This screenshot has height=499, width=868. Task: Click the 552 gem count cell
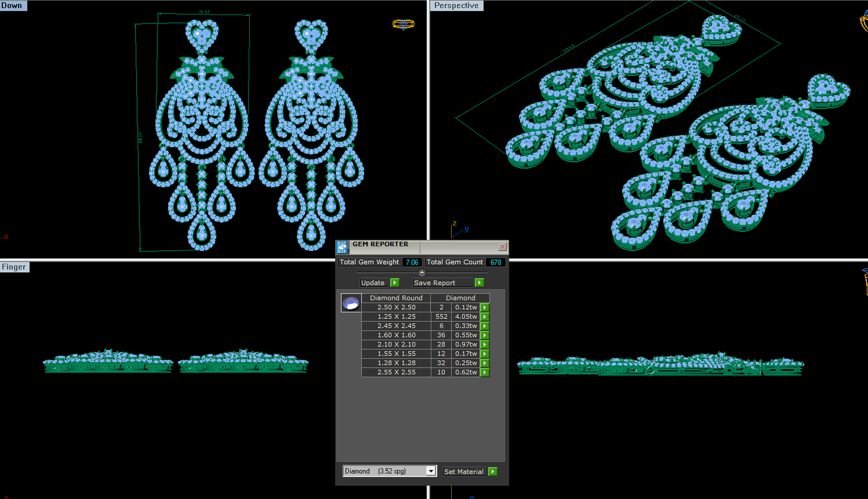pos(441,316)
